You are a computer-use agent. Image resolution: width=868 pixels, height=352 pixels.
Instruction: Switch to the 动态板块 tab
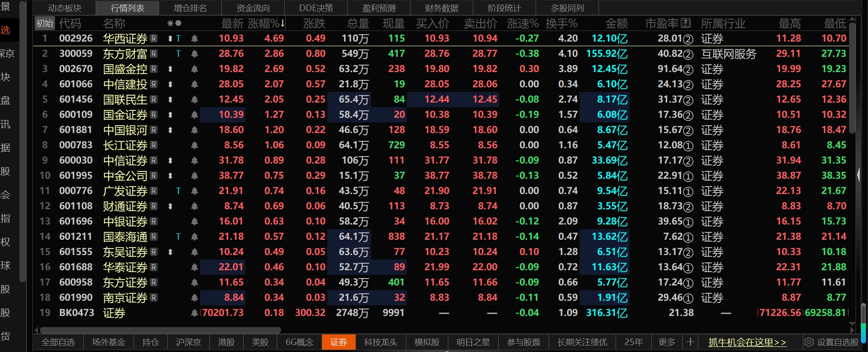pos(65,8)
